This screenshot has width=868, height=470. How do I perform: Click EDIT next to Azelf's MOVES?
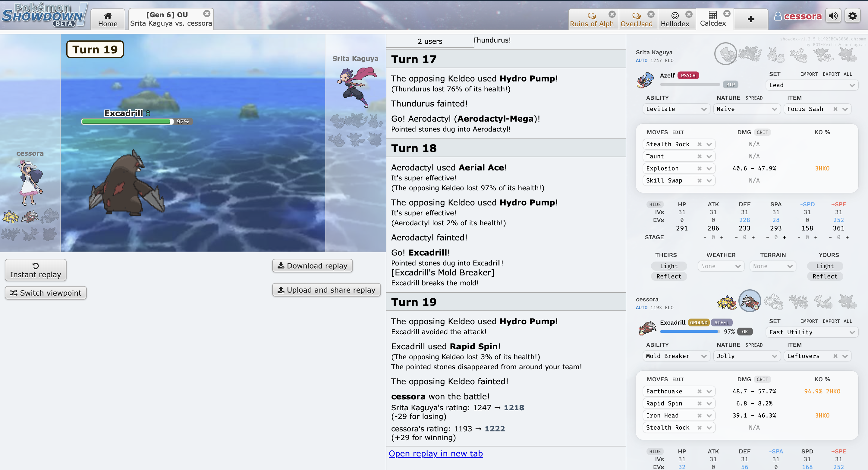tap(678, 132)
